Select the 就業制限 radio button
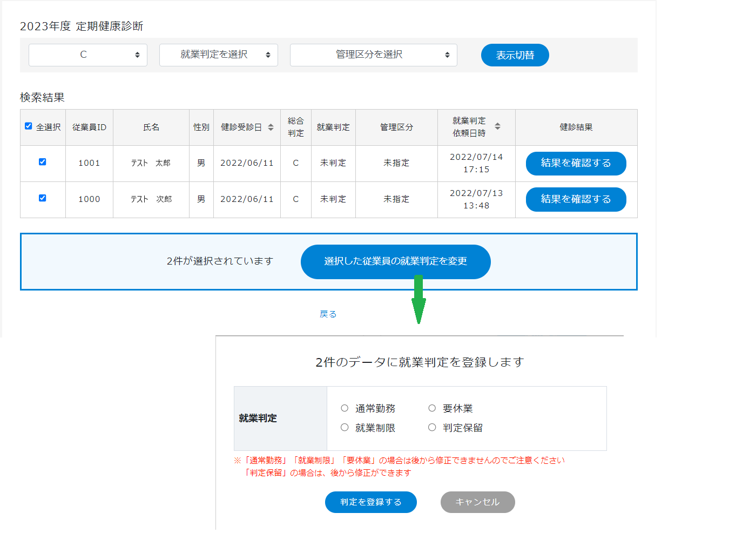Image resolution: width=756 pixels, height=540 pixels. 345,427
